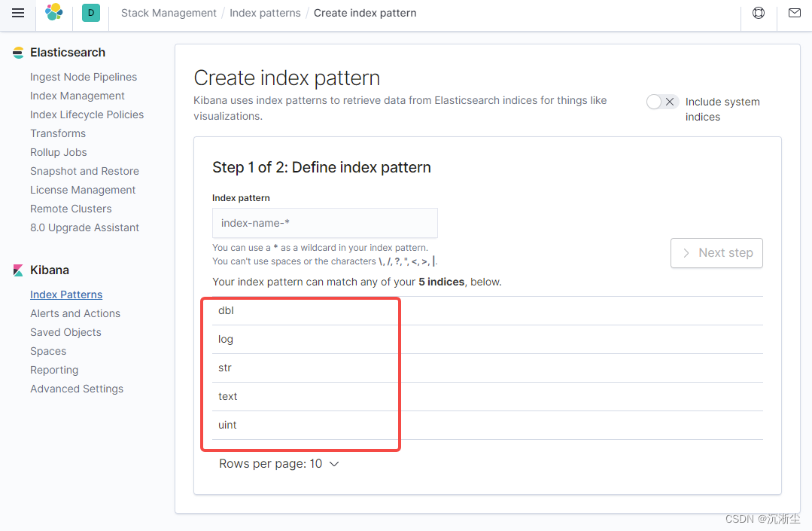Open the 8.0 Upgrade Assistant
Screen dimensions: 812x531
(84, 227)
